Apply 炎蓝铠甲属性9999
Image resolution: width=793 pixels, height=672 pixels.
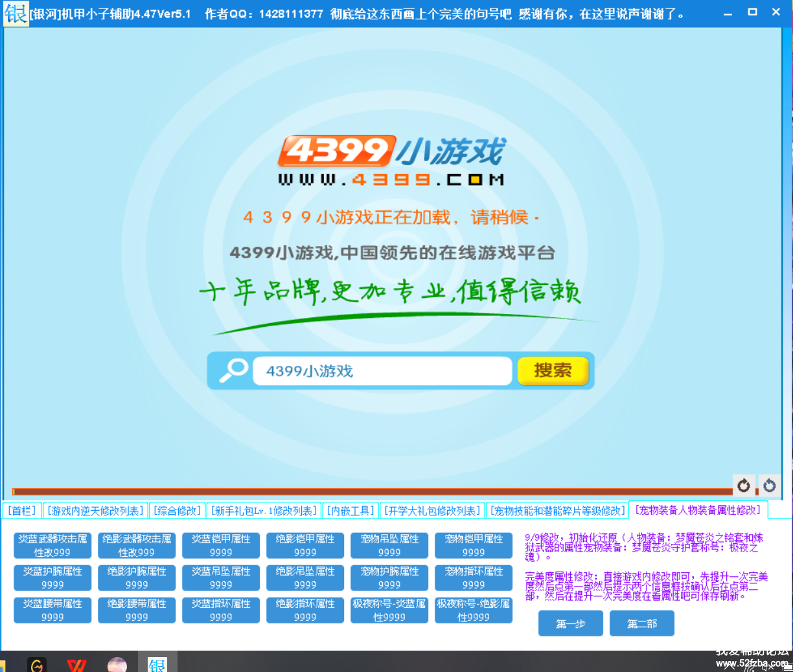point(221,545)
